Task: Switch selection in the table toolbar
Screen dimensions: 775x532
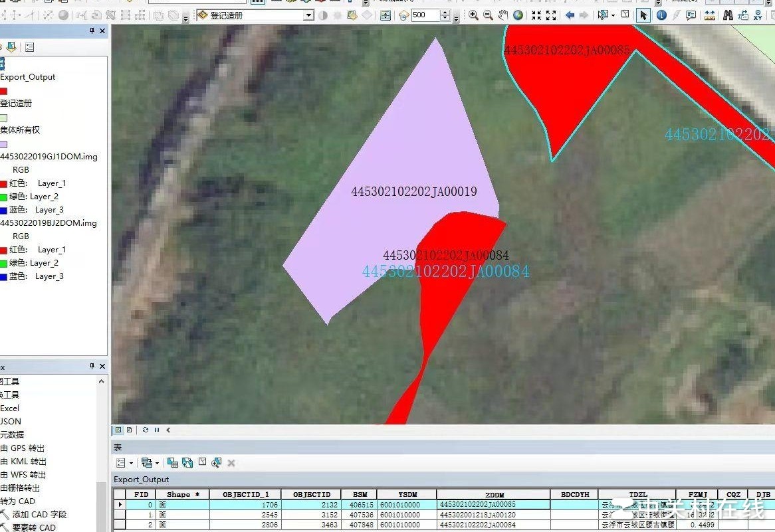Action: (x=187, y=463)
